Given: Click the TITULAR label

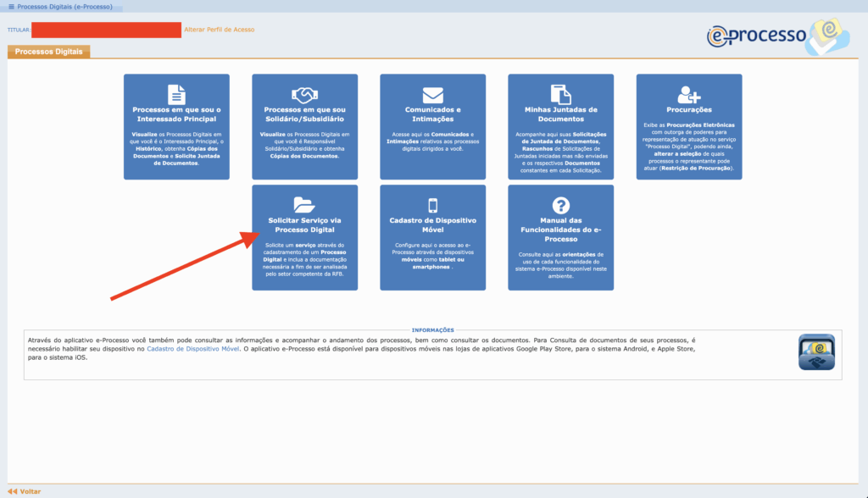Looking at the screenshot, I should click(19, 30).
